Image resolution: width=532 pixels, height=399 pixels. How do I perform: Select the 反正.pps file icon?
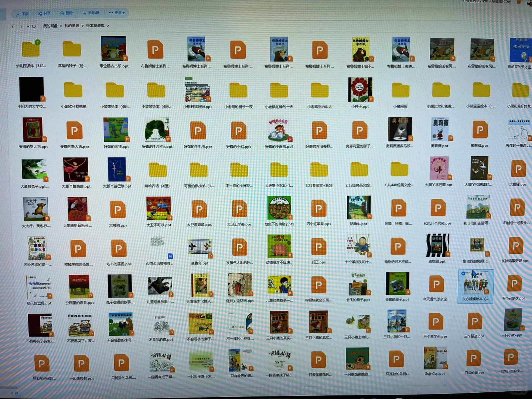(318, 247)
